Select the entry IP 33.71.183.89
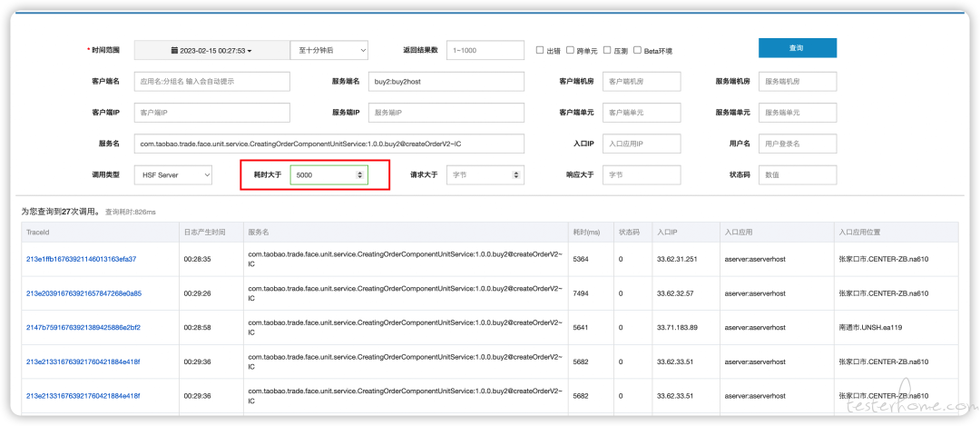Viewport: 980px width, 426px height. click(x=677, y=327)
